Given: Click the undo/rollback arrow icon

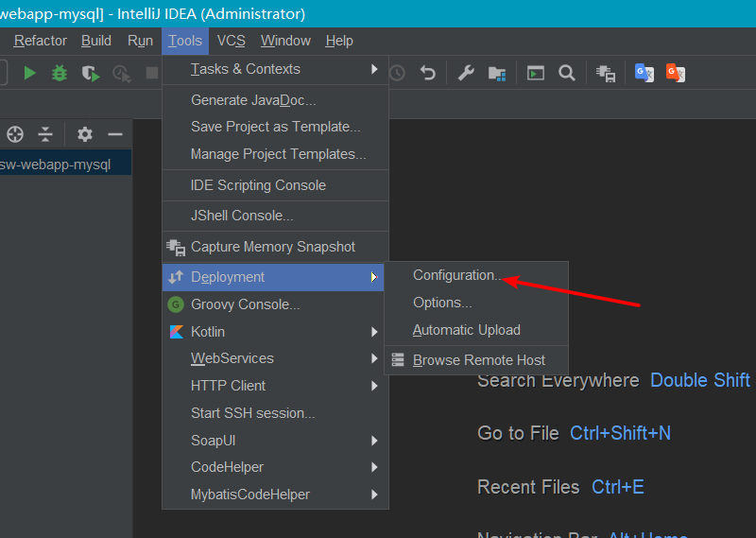Looking at the screenshot, I should pos(428,73).
